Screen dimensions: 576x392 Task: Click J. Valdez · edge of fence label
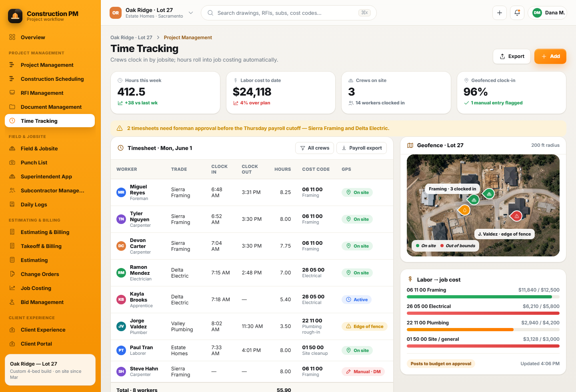tap(504, 234)
